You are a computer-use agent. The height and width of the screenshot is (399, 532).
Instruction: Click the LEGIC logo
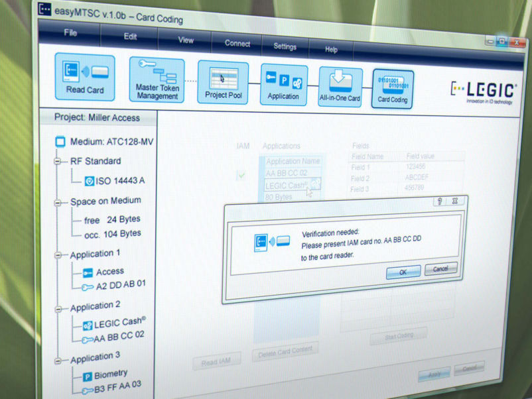484,92
